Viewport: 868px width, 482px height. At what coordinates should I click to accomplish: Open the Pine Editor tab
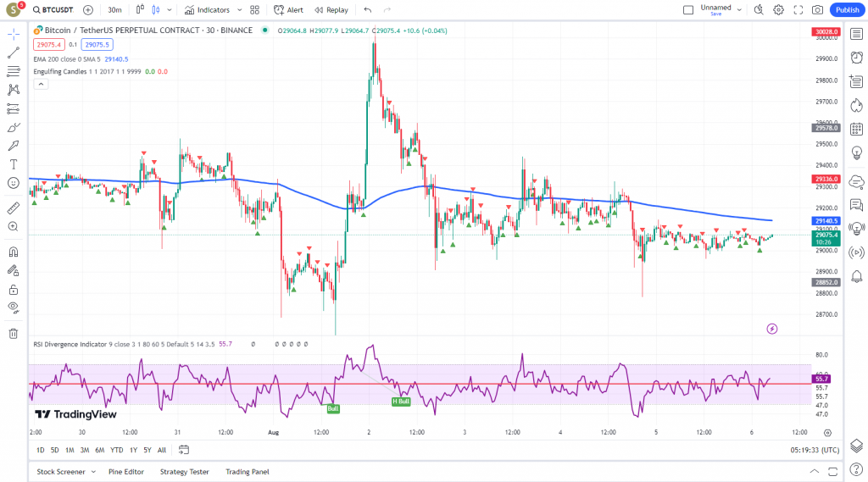point(126,472)
